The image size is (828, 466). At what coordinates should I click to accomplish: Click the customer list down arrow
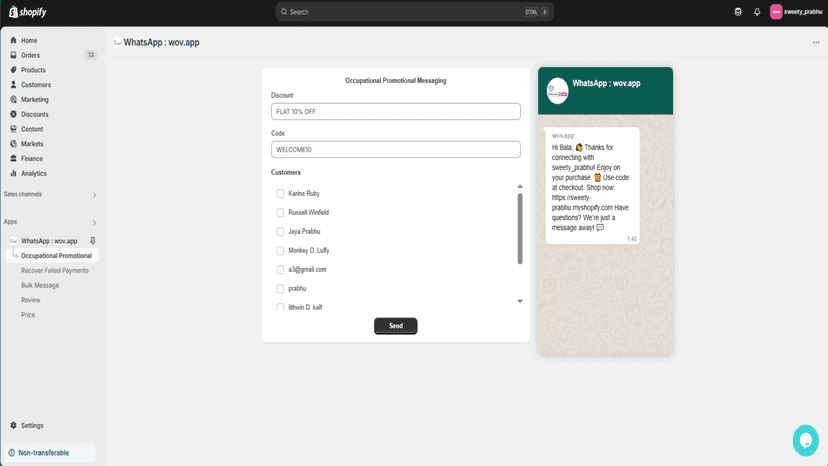(x=520, y=301)
